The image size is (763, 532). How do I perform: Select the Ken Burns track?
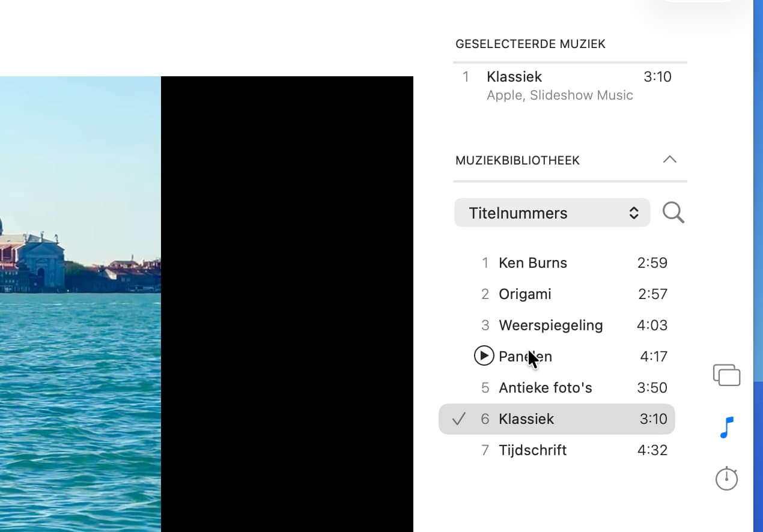557,263
